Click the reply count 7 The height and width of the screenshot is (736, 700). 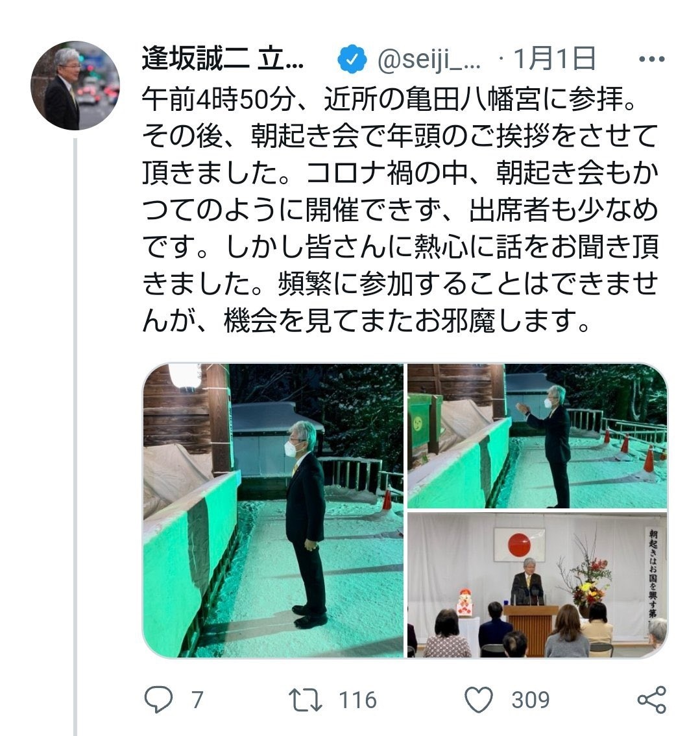197,700
